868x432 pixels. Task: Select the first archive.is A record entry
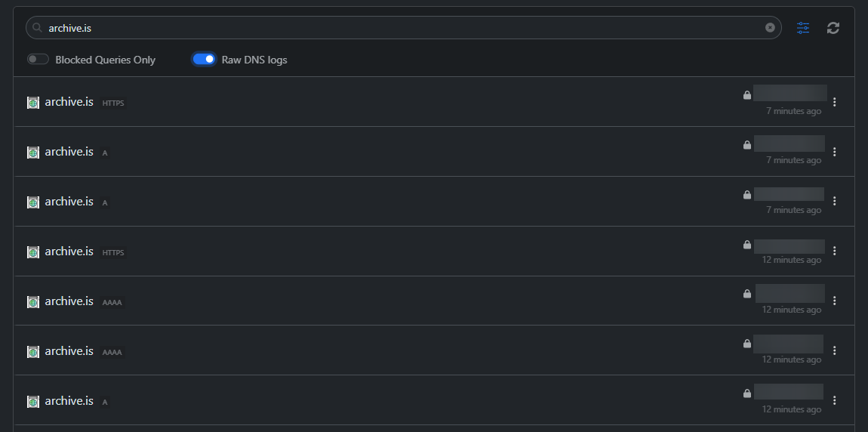point(434,152)
